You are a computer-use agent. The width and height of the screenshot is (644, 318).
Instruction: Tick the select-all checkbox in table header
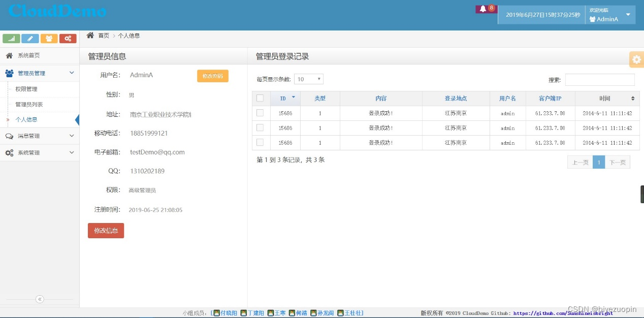click(x=260, y=98)
